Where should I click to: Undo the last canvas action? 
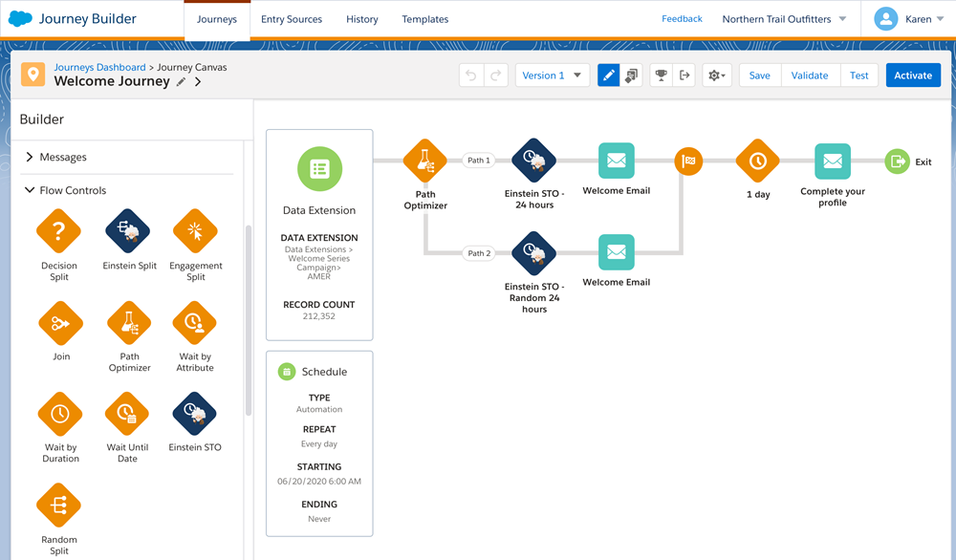click(x=471, y=75)
